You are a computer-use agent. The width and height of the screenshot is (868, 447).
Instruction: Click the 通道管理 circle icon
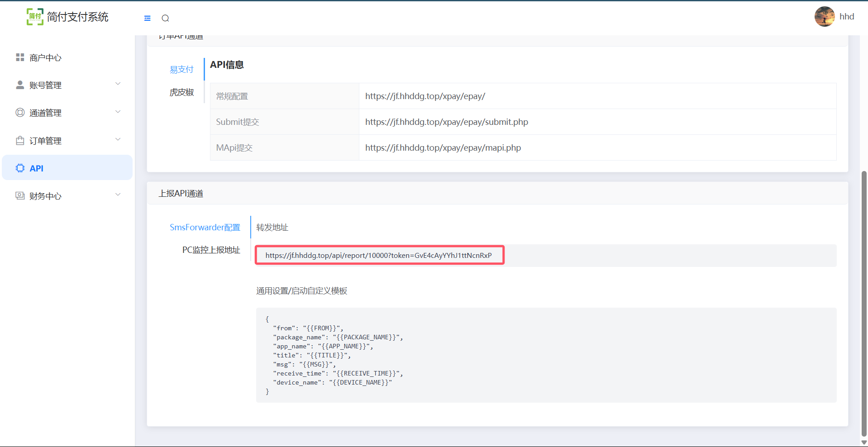click(20, 113)
